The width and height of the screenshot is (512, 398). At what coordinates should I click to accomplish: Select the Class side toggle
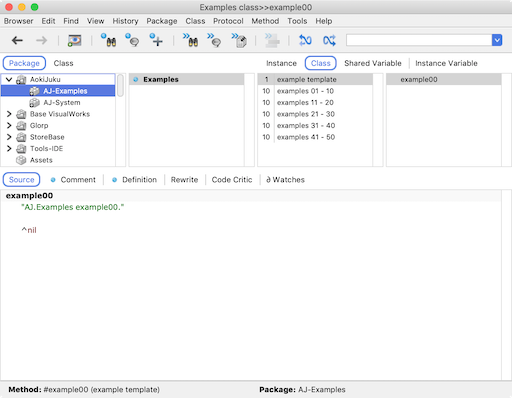pyautogui.click(x=320, y=63)
